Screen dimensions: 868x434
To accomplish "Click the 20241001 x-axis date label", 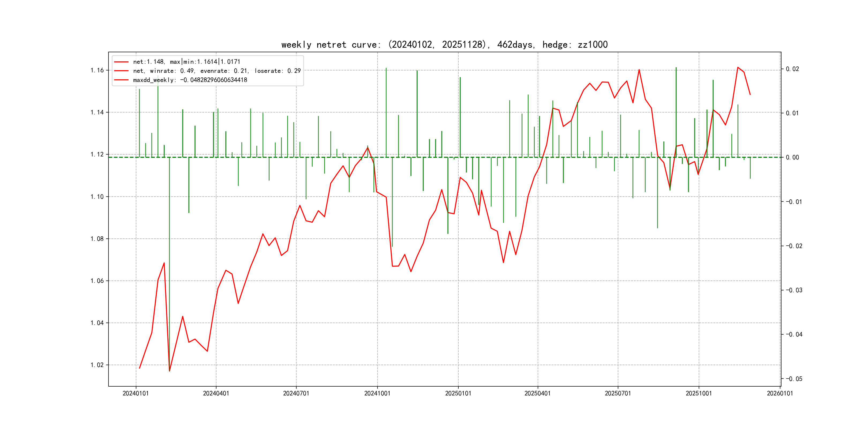I will [377, 393].
